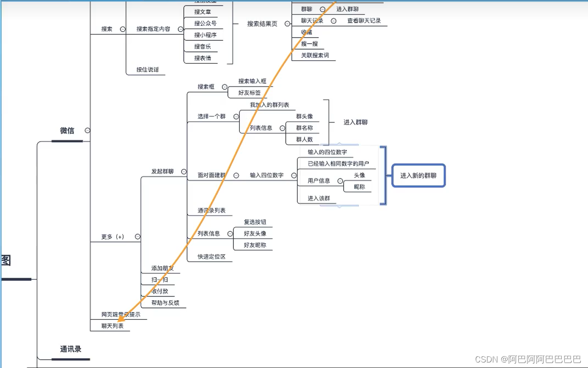Select the 关联搜索词 node
Image resolution: width=588 pixels, height=368 pixels.
[x=315, y=55]
